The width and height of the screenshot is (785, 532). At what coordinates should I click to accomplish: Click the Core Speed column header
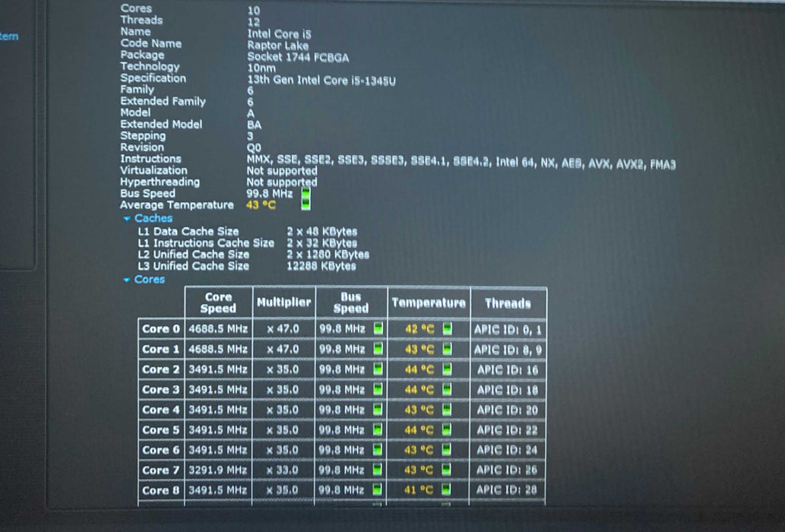click(x=217, y=303)
